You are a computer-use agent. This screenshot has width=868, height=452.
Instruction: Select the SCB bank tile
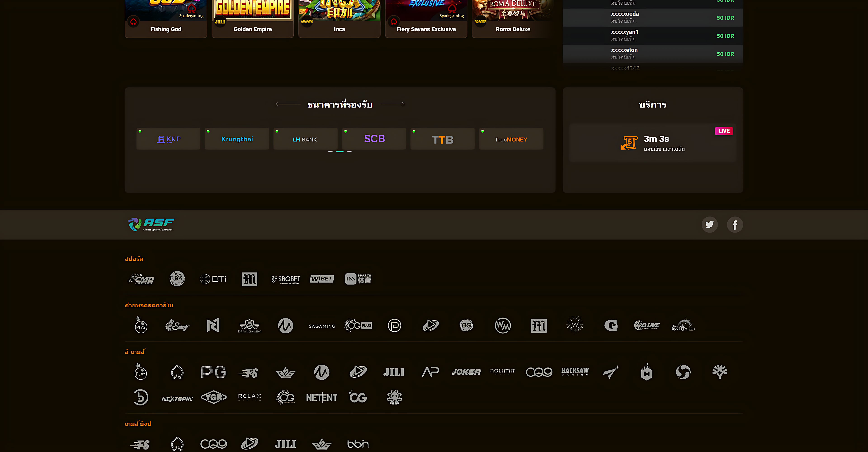pyautogui.click(x=374, y=139)
